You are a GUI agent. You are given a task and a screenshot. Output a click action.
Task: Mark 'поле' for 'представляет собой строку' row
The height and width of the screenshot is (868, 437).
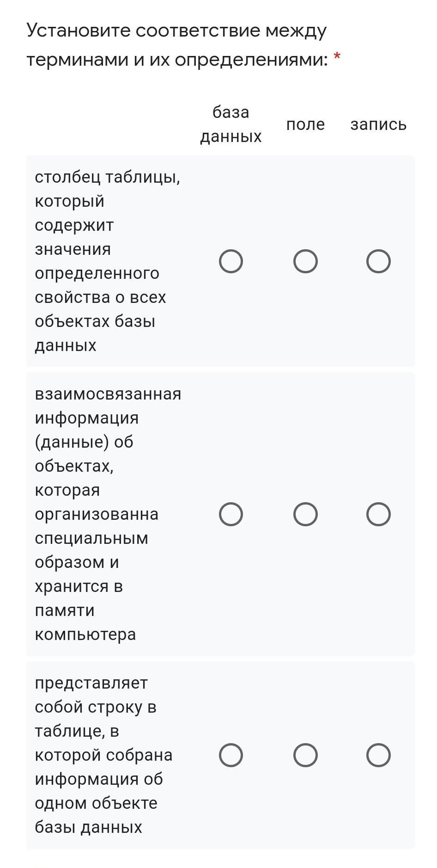(x=305, y=755)
